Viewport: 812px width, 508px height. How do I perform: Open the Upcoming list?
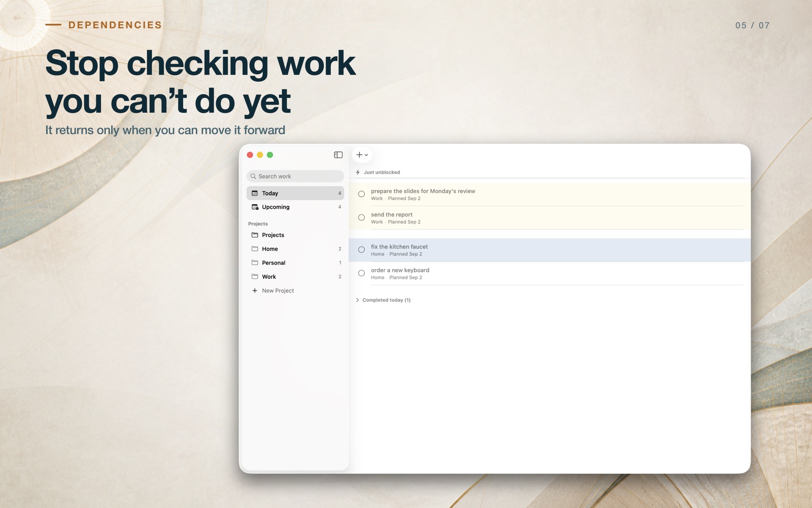295,207
